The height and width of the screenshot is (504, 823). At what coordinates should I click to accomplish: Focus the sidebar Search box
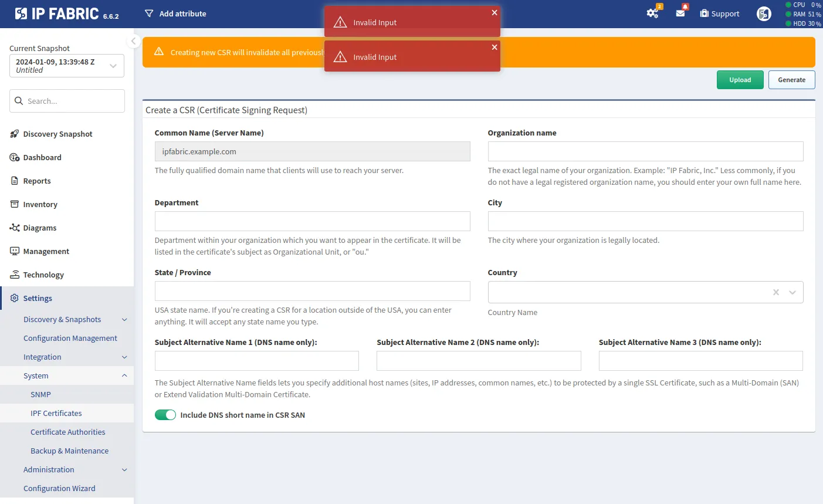[x=67, y=101]
